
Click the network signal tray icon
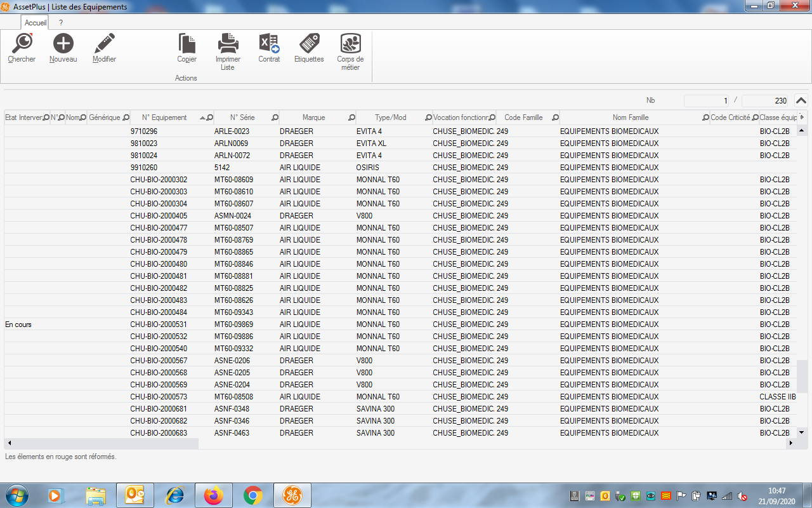(727, 496)
